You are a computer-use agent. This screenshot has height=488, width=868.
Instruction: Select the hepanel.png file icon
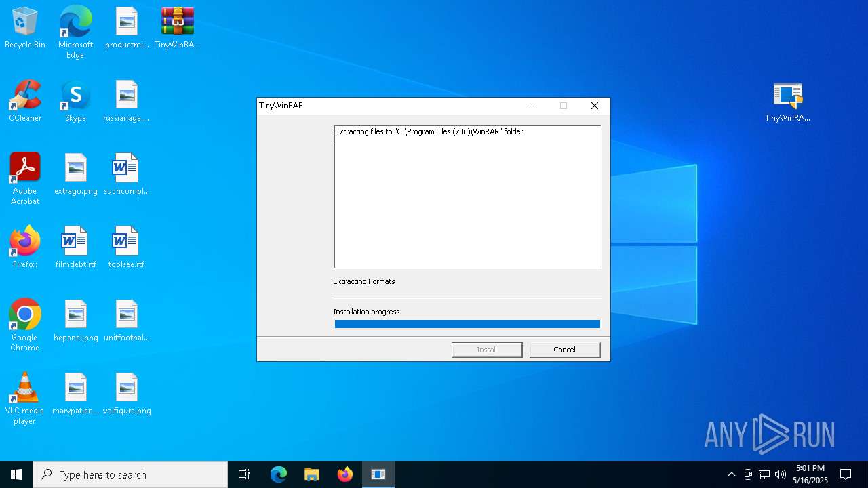tap(75, 321)
